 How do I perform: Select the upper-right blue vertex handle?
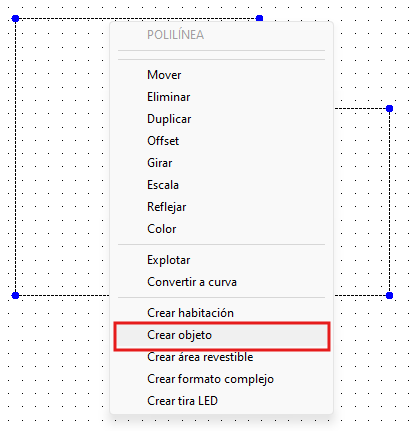(x=389, y=108)
